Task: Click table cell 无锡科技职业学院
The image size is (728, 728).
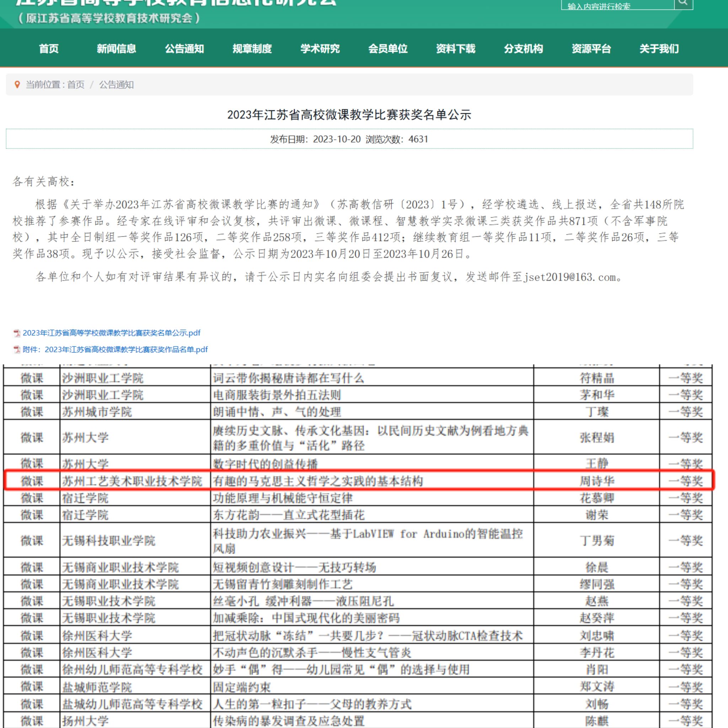Action: coord(135,541)
